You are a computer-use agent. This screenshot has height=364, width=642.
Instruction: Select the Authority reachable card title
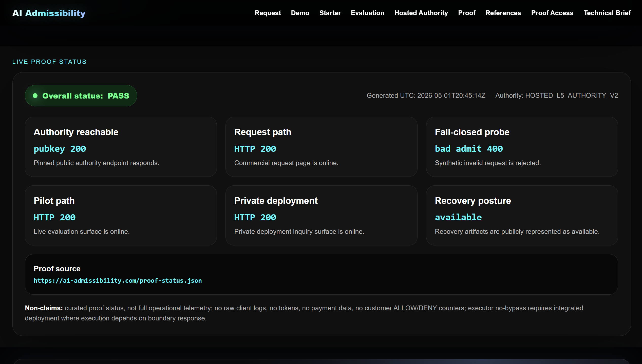coord(76,132)
